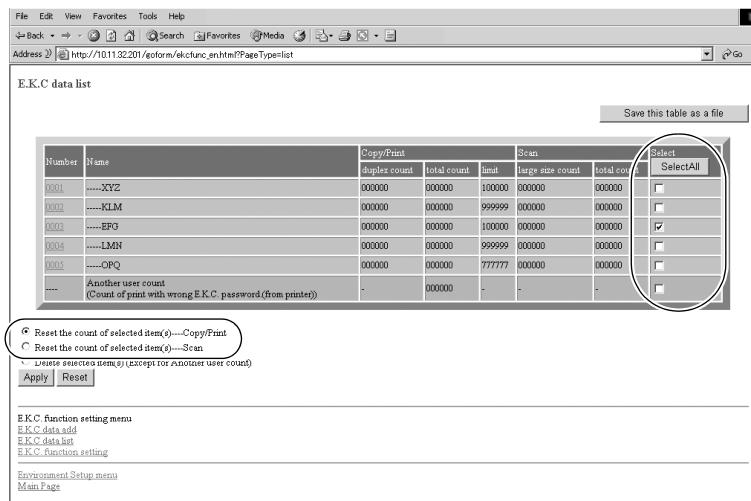Check the Select box for XYZ row

coord(659,188)
